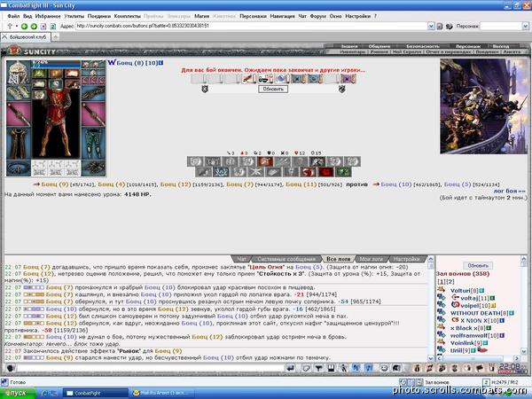Viewport: 532px width, 399px height.
Task: Click Обновить button in player list panel
Action: [478, 265]
